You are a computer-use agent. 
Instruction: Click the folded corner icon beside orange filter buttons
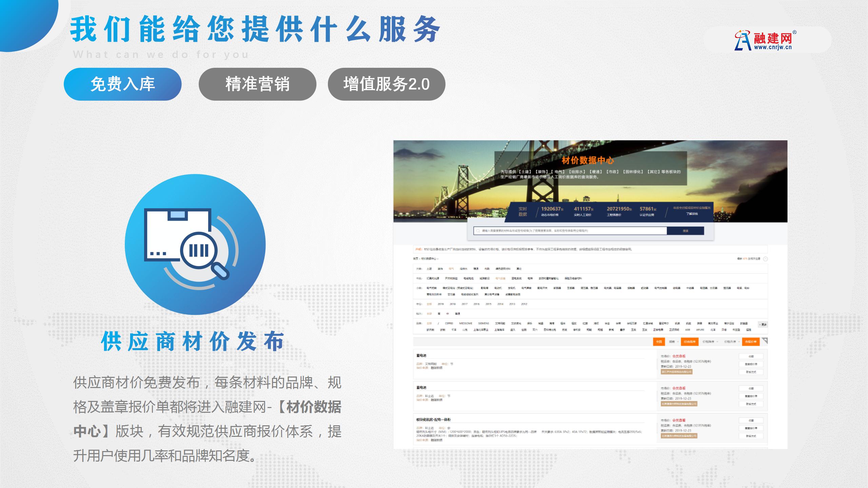point(765,341)
